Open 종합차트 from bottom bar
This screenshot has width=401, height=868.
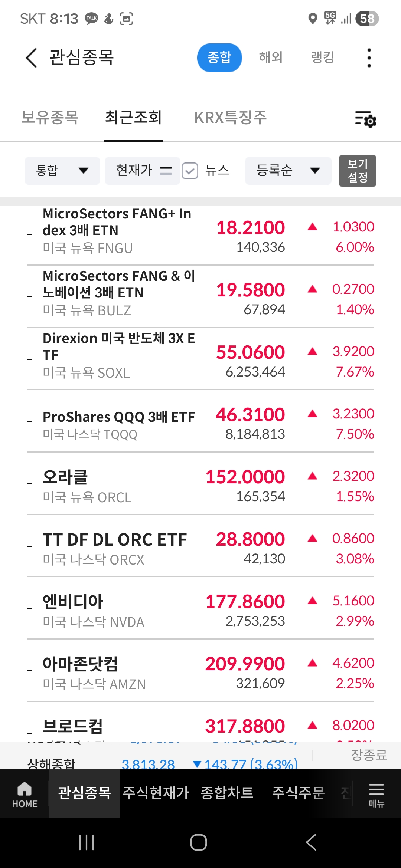point(227,793)
